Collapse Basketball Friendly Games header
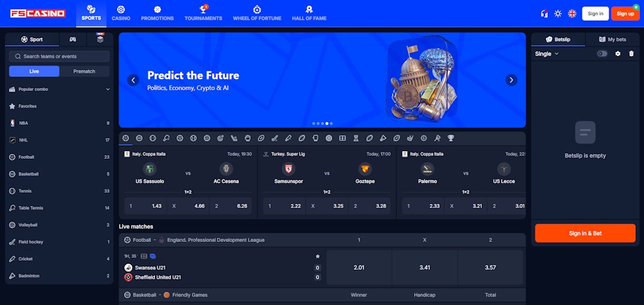 (322, 295)
